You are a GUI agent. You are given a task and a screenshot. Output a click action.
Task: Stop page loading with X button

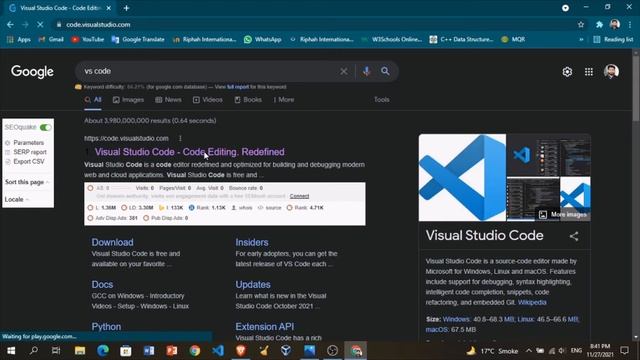click(40, 24)
